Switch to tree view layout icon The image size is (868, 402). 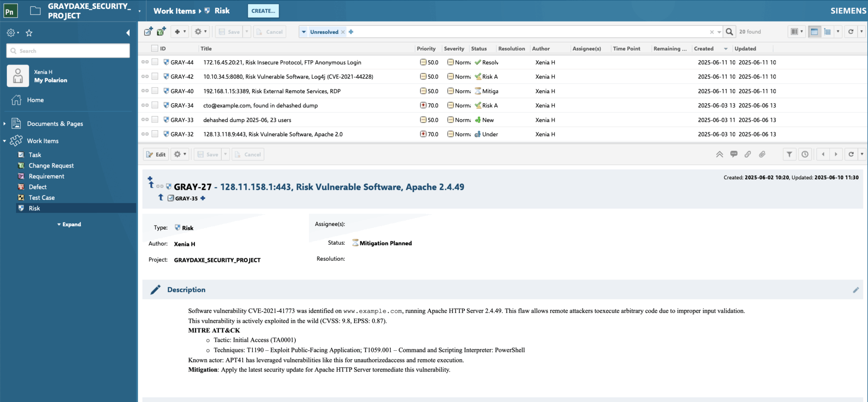click(827, 32)
